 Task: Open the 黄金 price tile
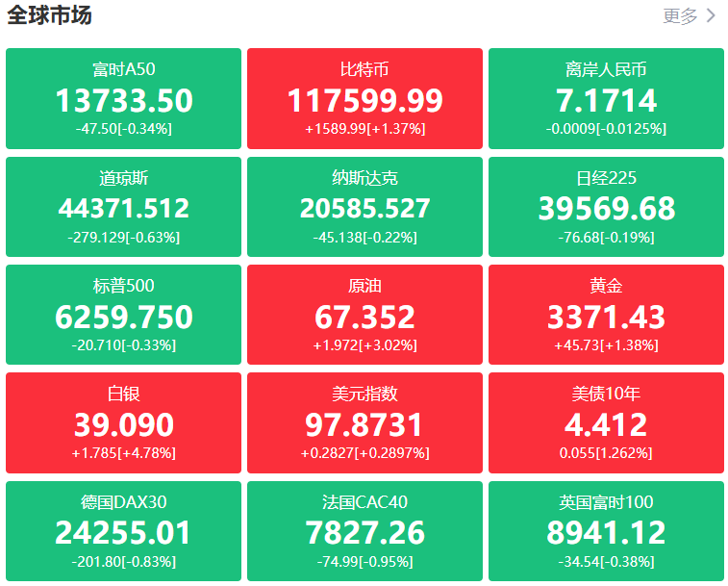click(x=606, y=314)
